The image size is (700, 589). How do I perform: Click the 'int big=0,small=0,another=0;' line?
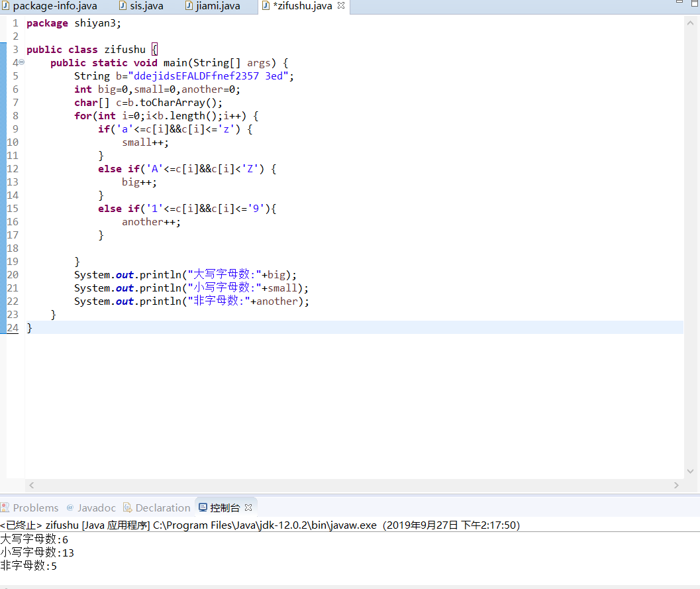pyautogui.click(x=157, y=89)
